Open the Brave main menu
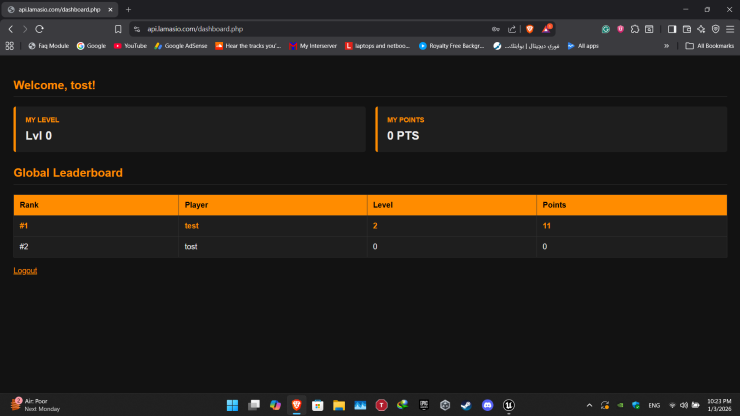Screen dimensions: 740x416 [729, 29]
